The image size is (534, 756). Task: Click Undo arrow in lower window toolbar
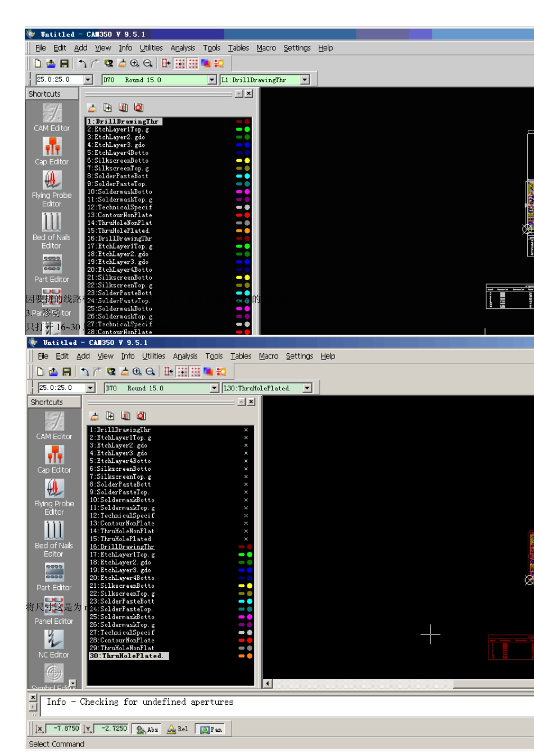[x=84, y=372]
